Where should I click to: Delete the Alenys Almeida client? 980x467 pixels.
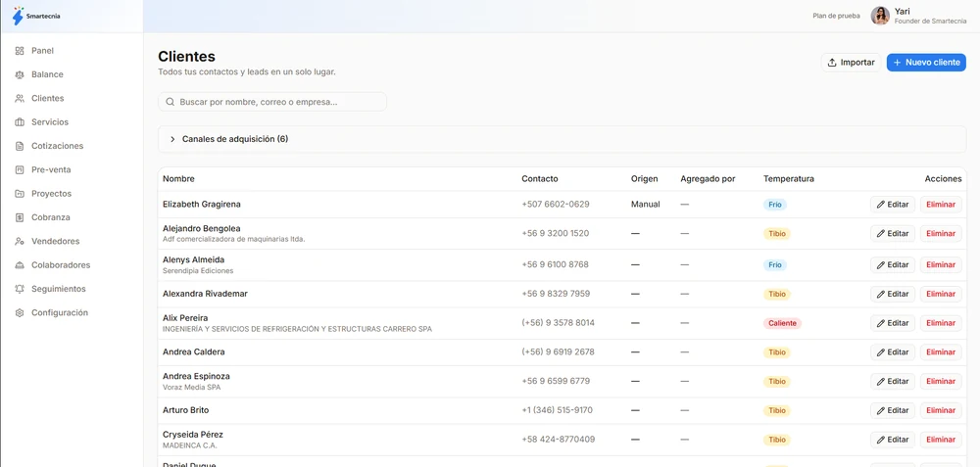(x=941, y=264)
